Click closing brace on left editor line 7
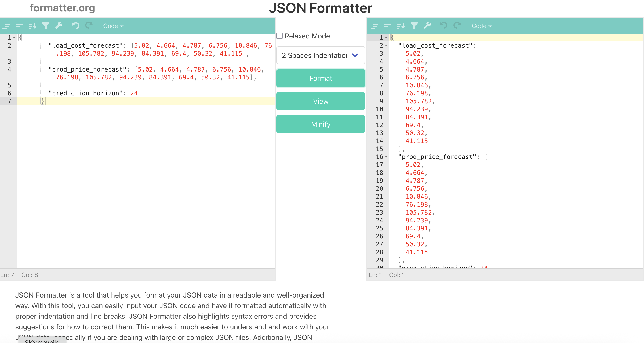 pyautogui.click(x=42, y=101)
